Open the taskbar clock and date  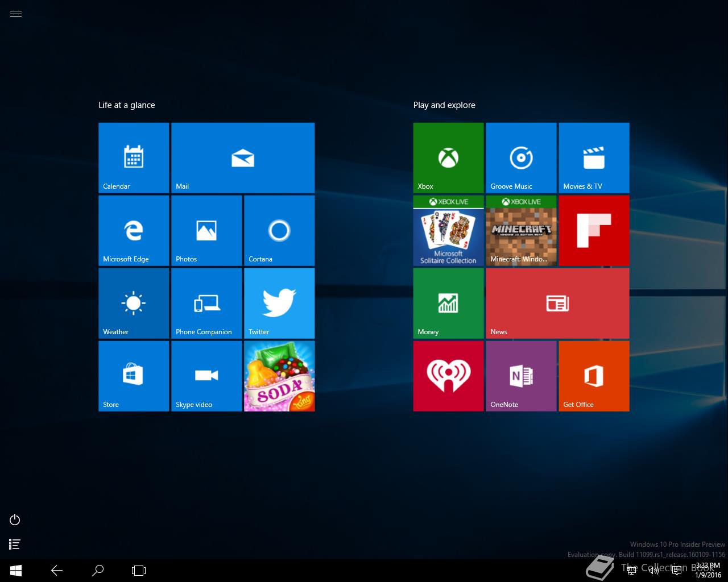pos(708,571)
